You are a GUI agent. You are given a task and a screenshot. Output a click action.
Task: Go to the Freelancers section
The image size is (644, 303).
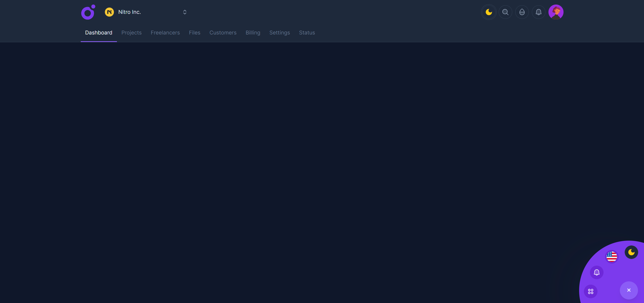165,33
